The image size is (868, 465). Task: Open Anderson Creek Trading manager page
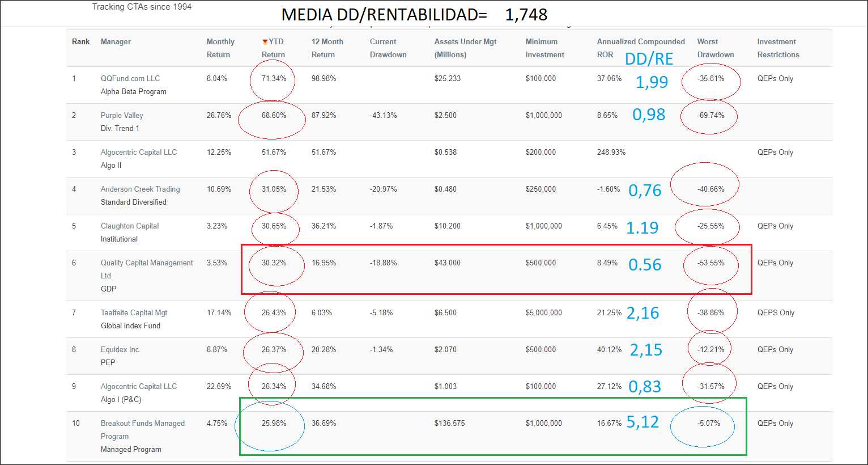pos(141,189)
